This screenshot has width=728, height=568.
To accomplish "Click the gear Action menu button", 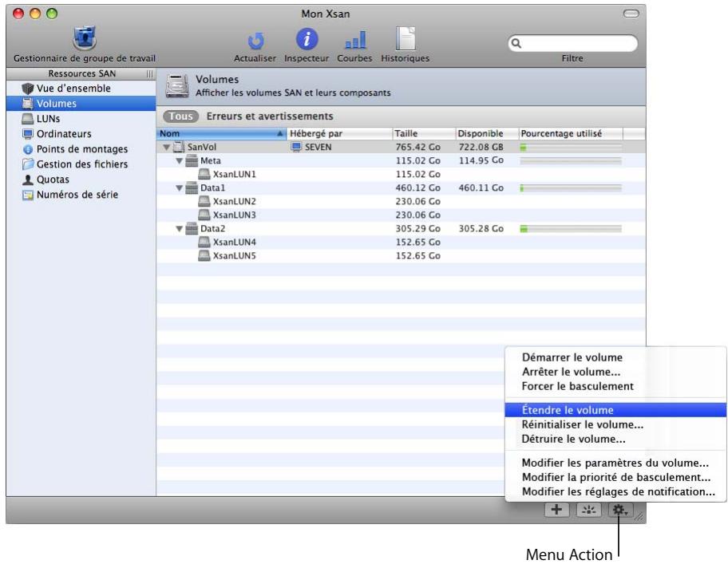I will pyautogui.click(x=619, y=510).
